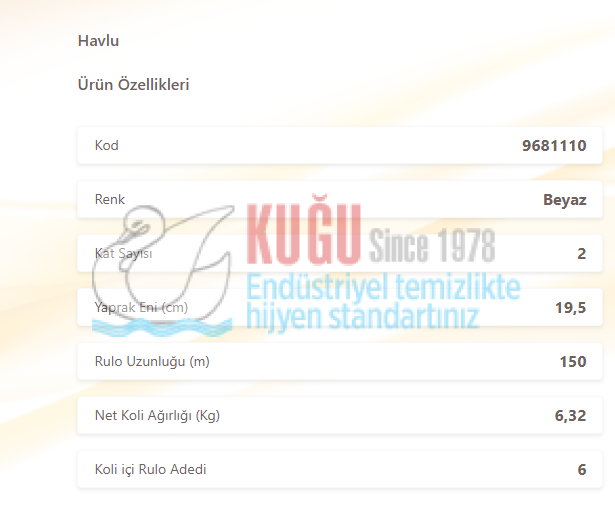615x531 pixels.
Task: Select the rolls per box value 6
Action: (582, 469)
